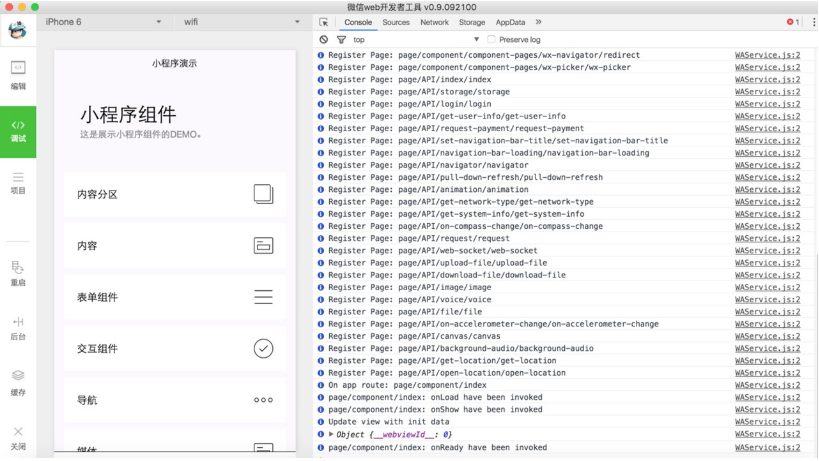Show more devtools tabs with chevron
The image size is (819, 461).
point(539,22)
